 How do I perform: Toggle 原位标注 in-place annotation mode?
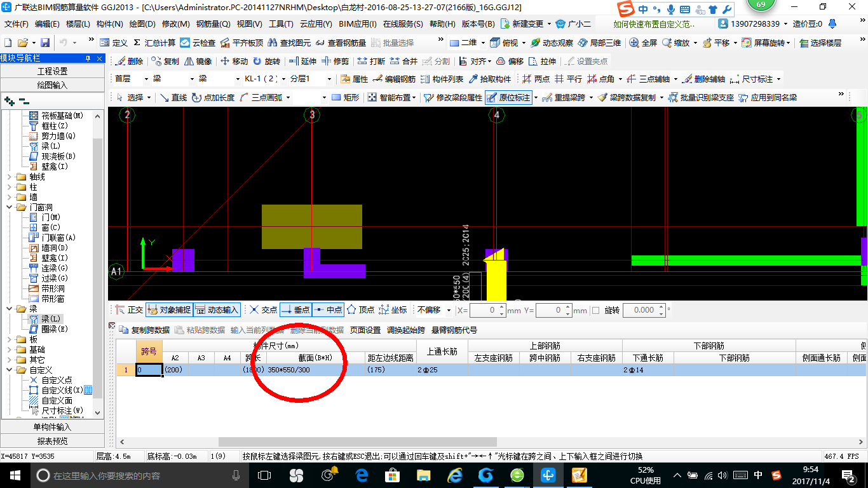508,97
